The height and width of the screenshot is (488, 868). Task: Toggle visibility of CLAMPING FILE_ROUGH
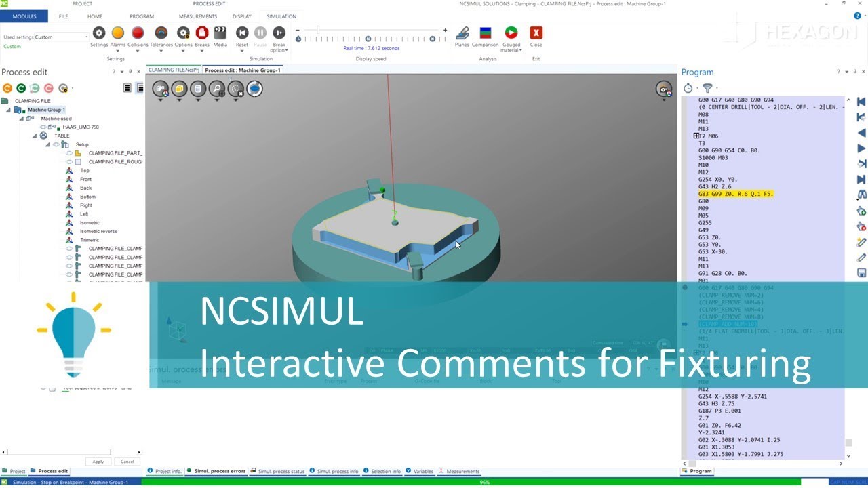coord(69,162)
